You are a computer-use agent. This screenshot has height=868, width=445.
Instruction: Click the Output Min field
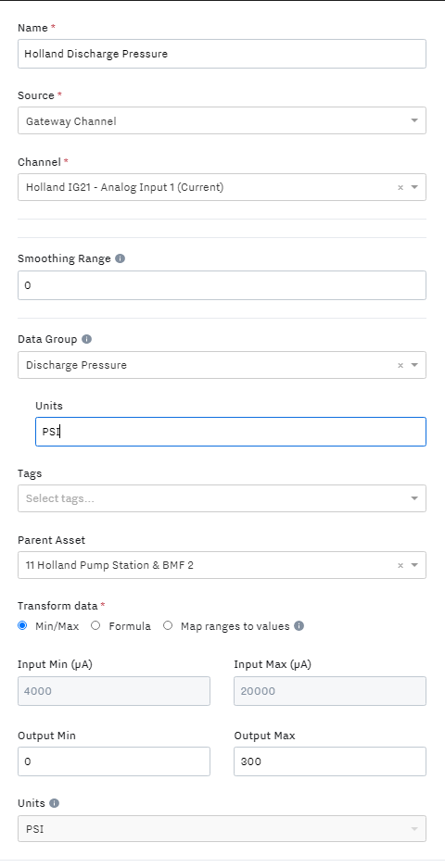pos(114,761)
